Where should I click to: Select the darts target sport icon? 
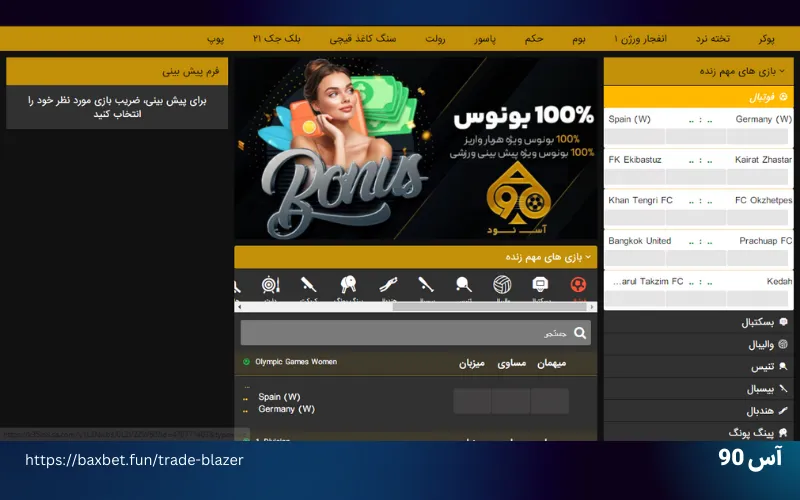270,286
